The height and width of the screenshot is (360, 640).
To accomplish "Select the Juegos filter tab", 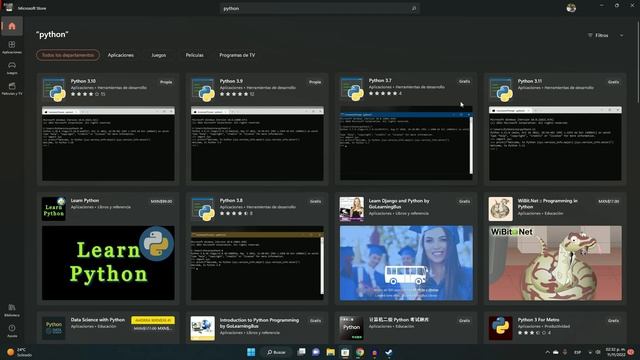I will pos(159,55).
